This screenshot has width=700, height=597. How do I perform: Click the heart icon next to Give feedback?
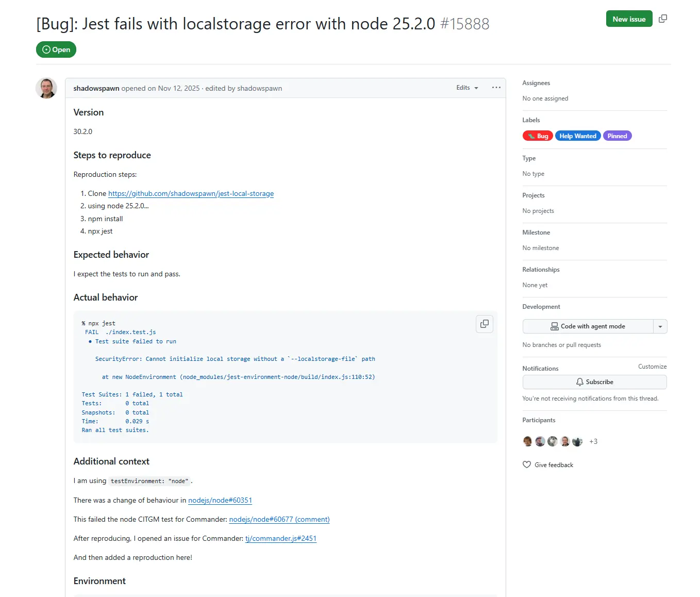[x=526, y=465]
